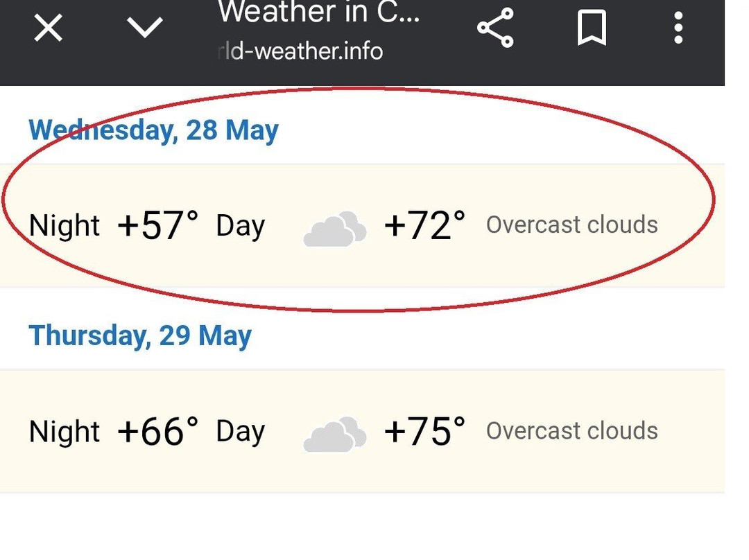Open the Wednesday, 28 May forecast link
Screen dimensions: 749x560
153,130
